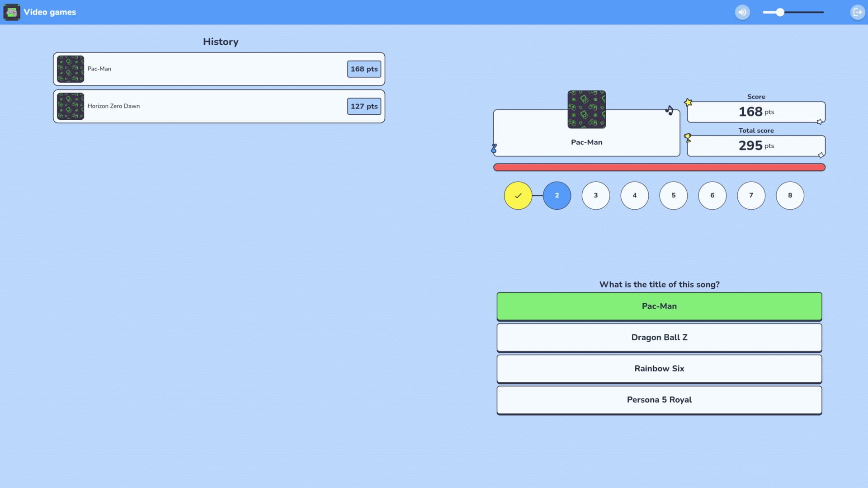The height and width of the screenshot is (488, 868).
Task: Click the music note icon on song card
Action: pos(670,110)
